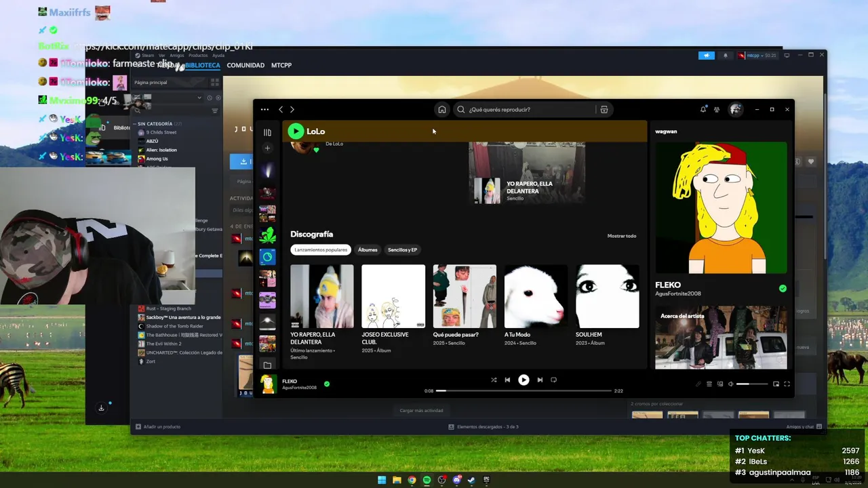
Task: Open Steam 'Amigos' menu
Action: point(176,56)
